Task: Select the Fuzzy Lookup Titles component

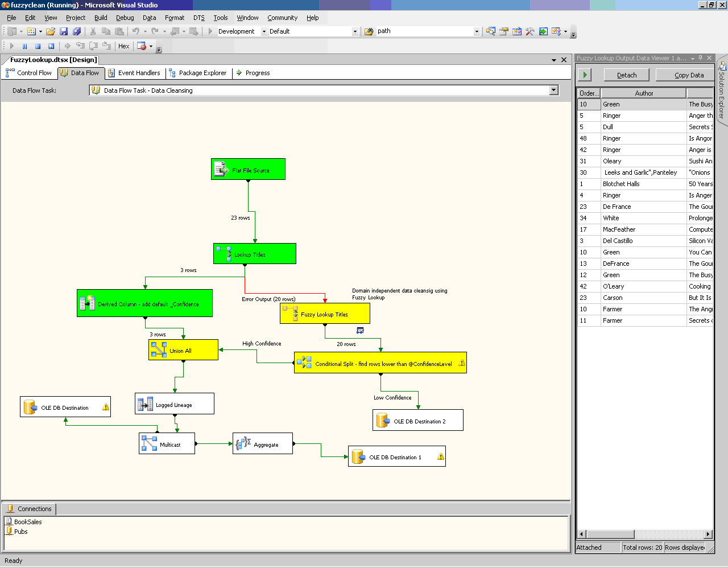Action: pyautogui.click(x=324, y=314)
